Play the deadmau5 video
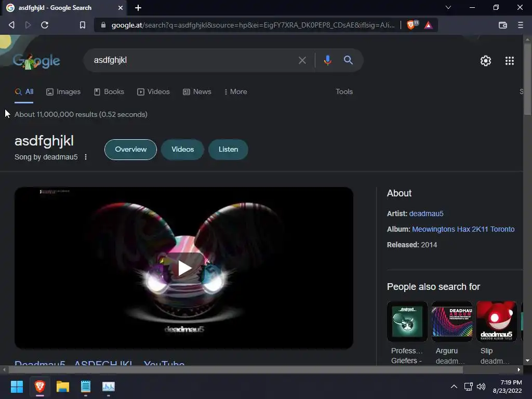This screenshot has width=532, height=399. 184,268
